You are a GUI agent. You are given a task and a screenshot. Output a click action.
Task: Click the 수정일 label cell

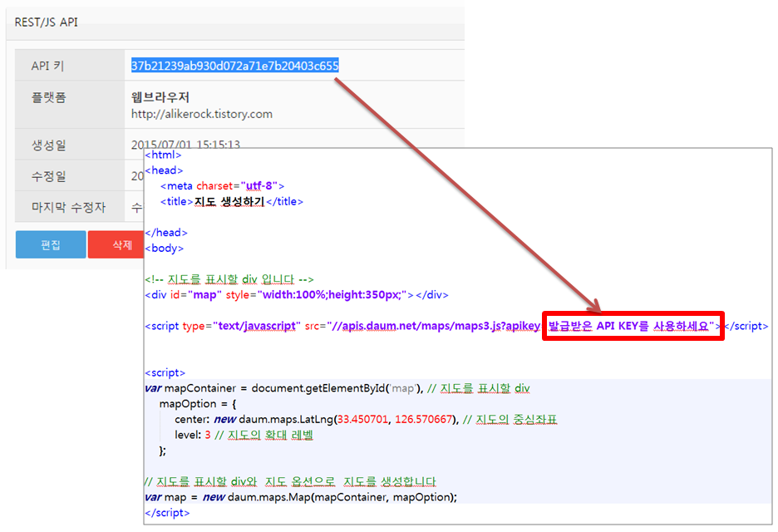tap(70, 175)
